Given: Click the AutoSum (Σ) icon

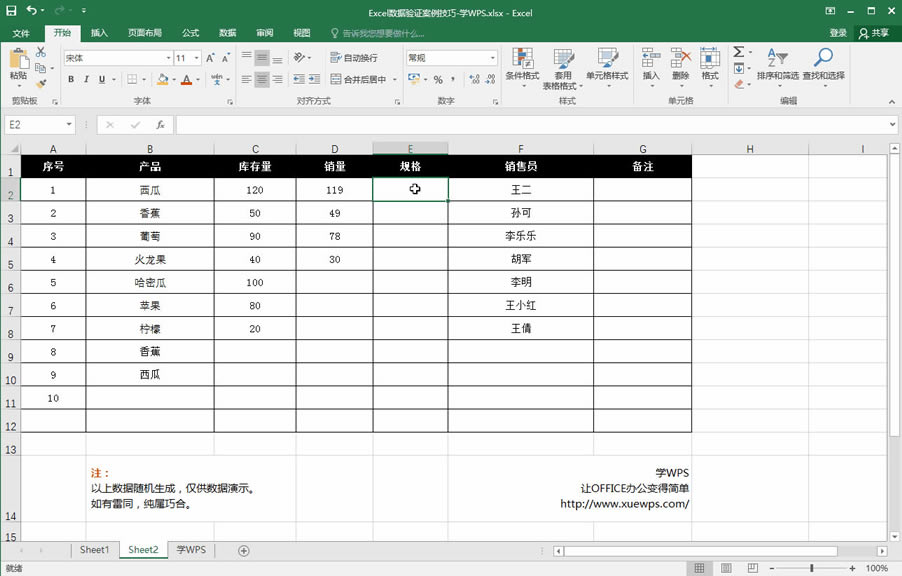Looking at the screenshot, I should point(738,50).
